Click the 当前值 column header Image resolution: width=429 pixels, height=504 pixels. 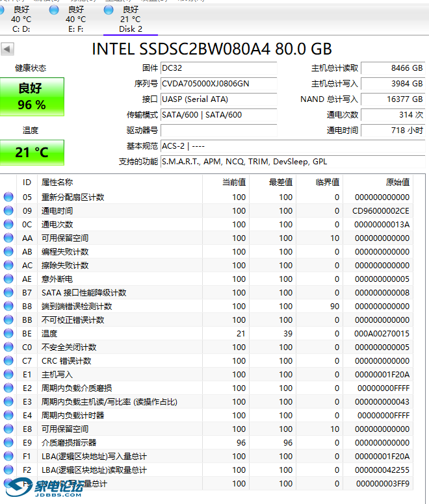click(x=226, y=183)
